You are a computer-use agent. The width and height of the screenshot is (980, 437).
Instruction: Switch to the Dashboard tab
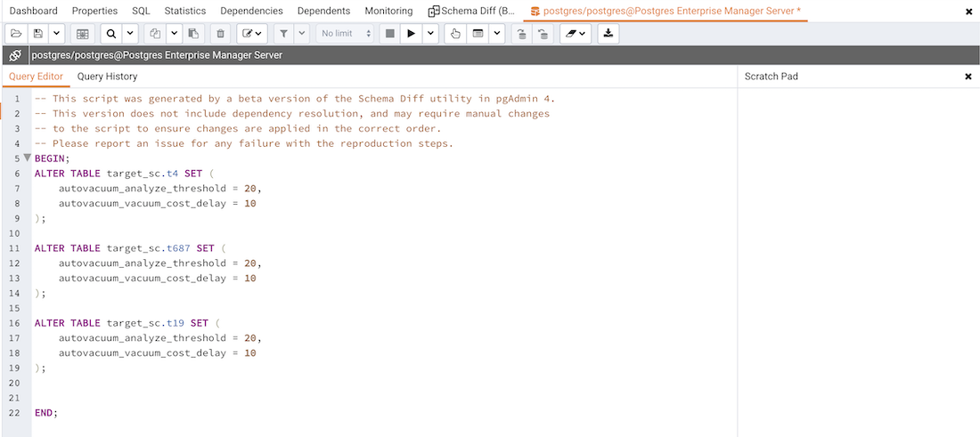[34, 11]
